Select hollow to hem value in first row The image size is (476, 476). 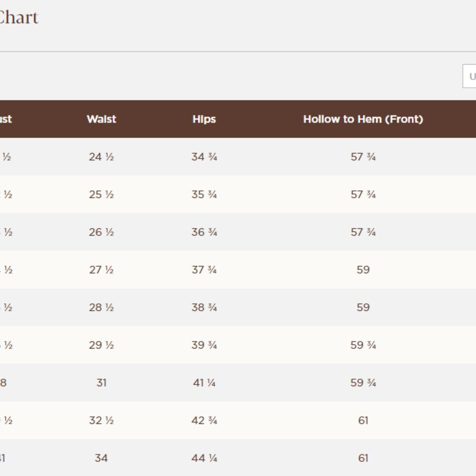point(363,157)
